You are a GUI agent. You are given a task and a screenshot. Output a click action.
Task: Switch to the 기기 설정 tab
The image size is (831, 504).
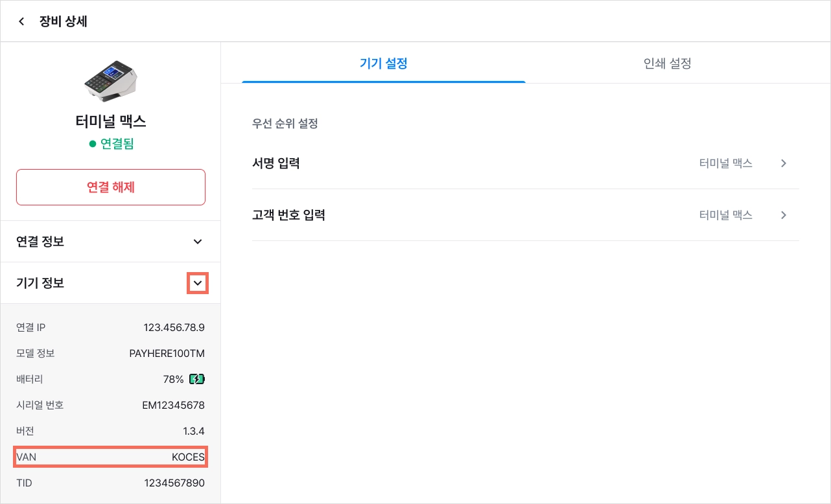[384, 63]
